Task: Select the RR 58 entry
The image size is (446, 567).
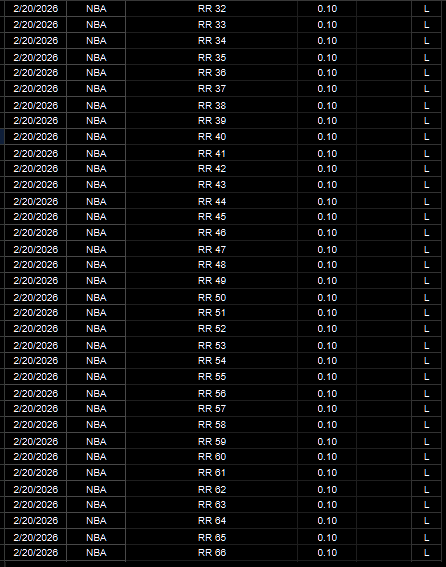Action: point(212,425)
